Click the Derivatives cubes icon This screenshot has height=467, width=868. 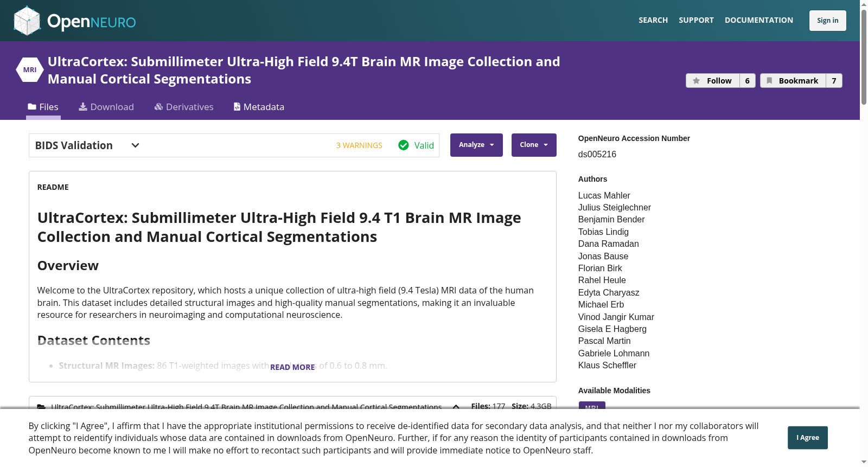[158, 107]
